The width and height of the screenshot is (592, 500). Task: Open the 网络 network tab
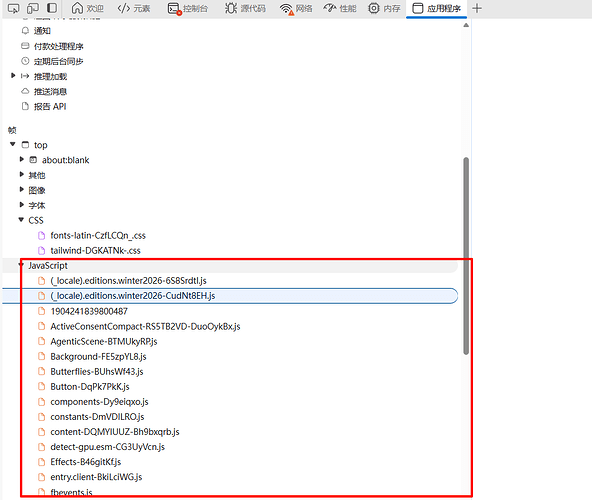pos(296,8)
